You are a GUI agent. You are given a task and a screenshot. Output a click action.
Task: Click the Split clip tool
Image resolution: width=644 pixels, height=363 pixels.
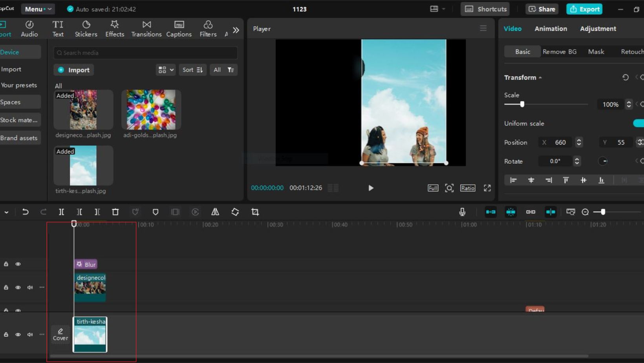(x=61, y=212)
